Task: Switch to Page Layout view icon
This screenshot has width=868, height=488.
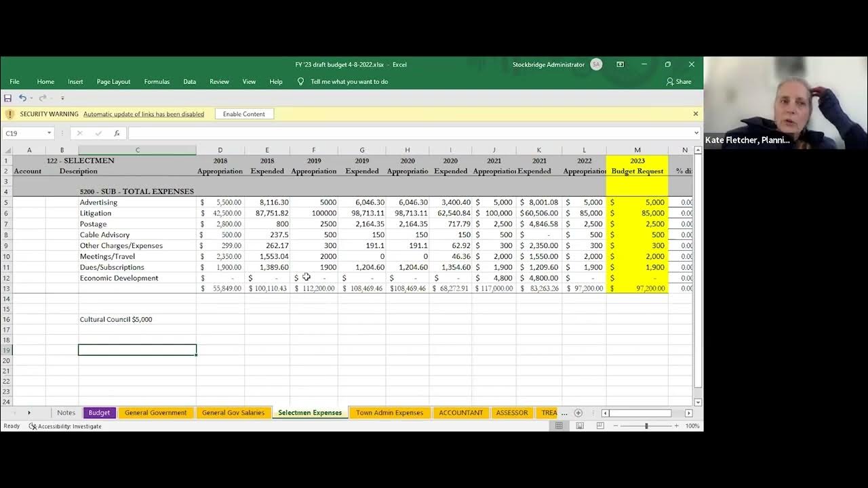Action: (x=580, y=426)
